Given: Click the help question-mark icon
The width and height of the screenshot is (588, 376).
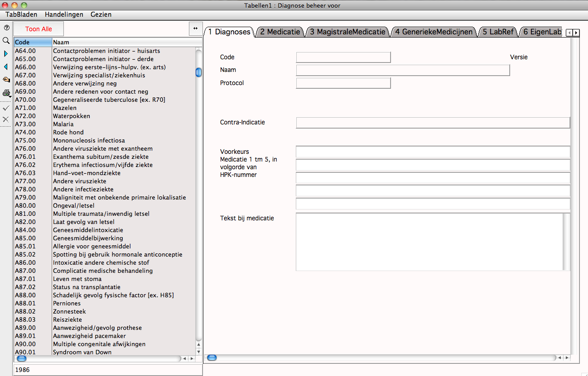Looking at the screenshot, I should coord(6,28).
